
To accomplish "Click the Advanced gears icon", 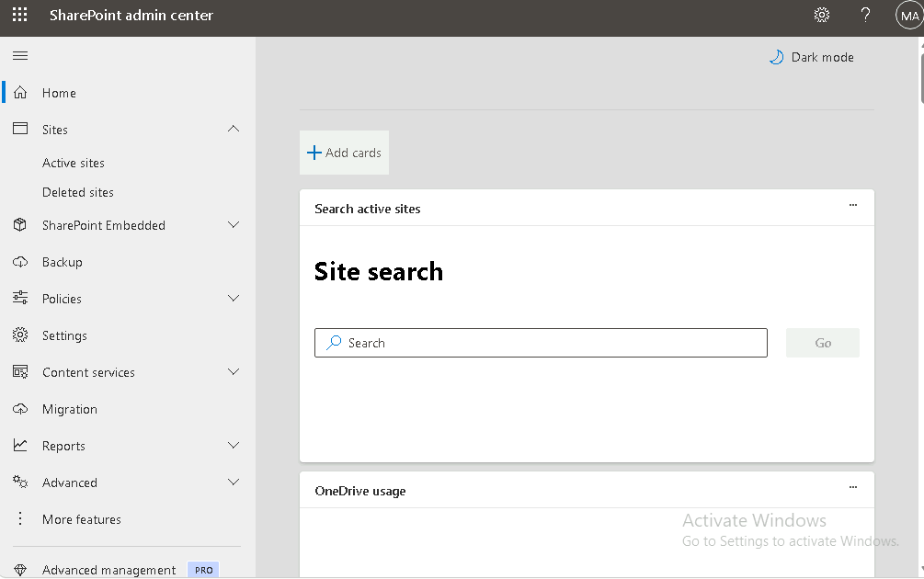I will click(x=20, y=482).
